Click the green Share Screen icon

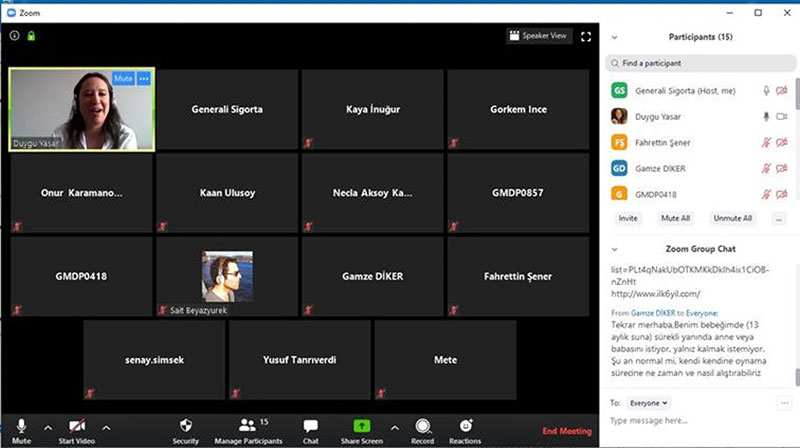(x=361, y=425)
